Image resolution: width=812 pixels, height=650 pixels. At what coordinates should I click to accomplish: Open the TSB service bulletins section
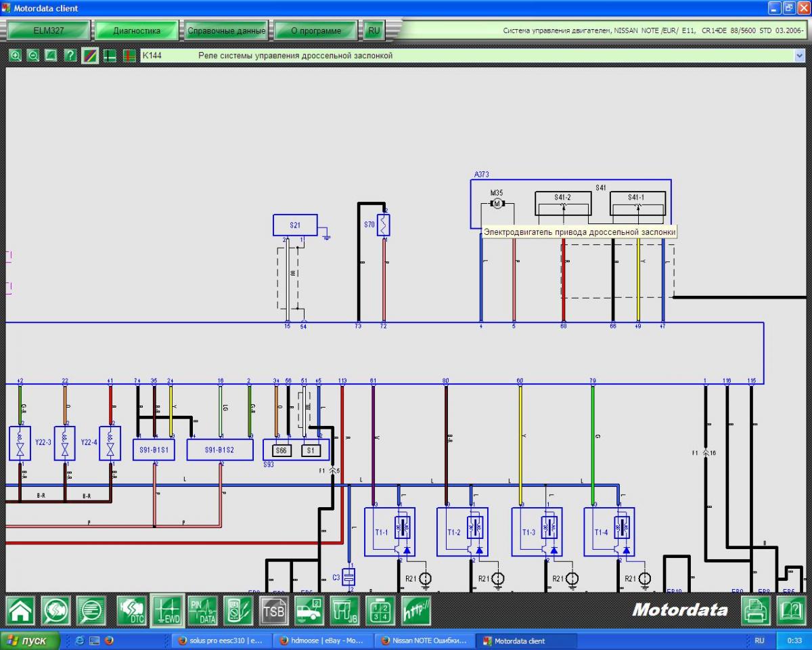[x=274, y=610]
